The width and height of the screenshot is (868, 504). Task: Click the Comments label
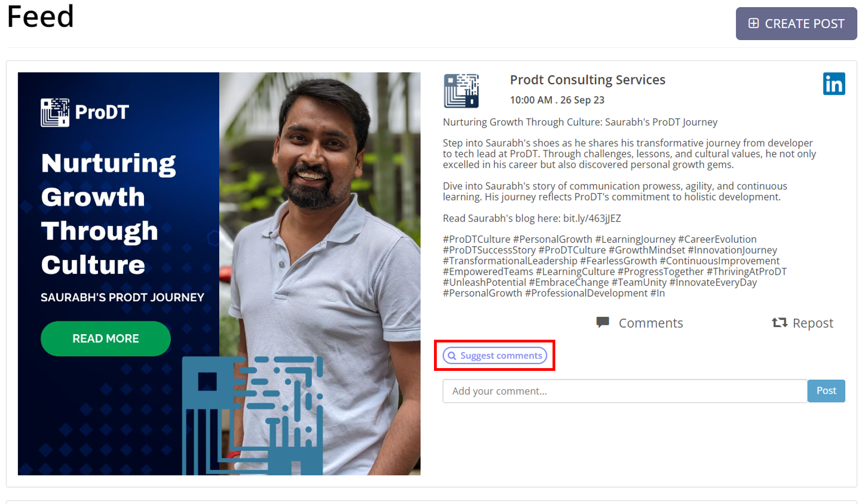point(650,323)
